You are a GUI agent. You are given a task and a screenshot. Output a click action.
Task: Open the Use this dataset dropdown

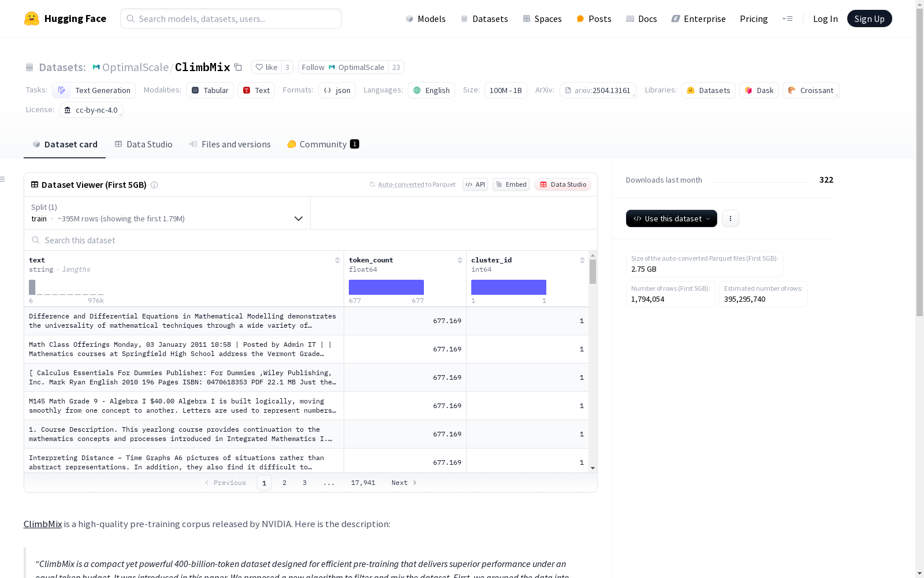(672, 218)
